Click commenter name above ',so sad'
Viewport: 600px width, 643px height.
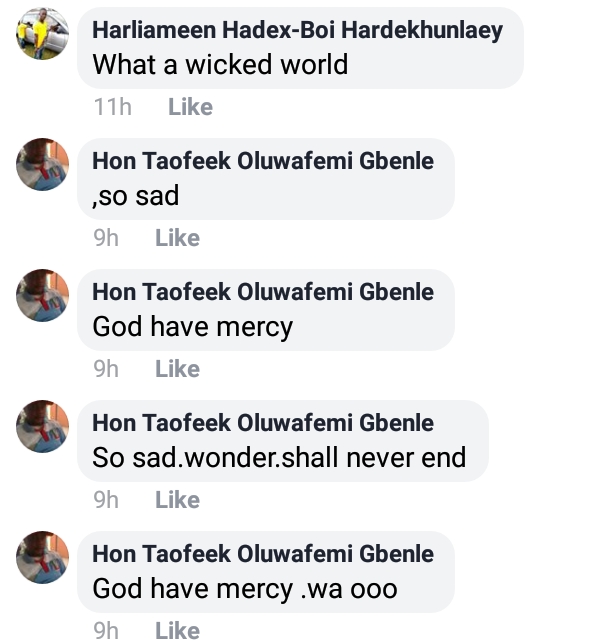click(263, 161)
